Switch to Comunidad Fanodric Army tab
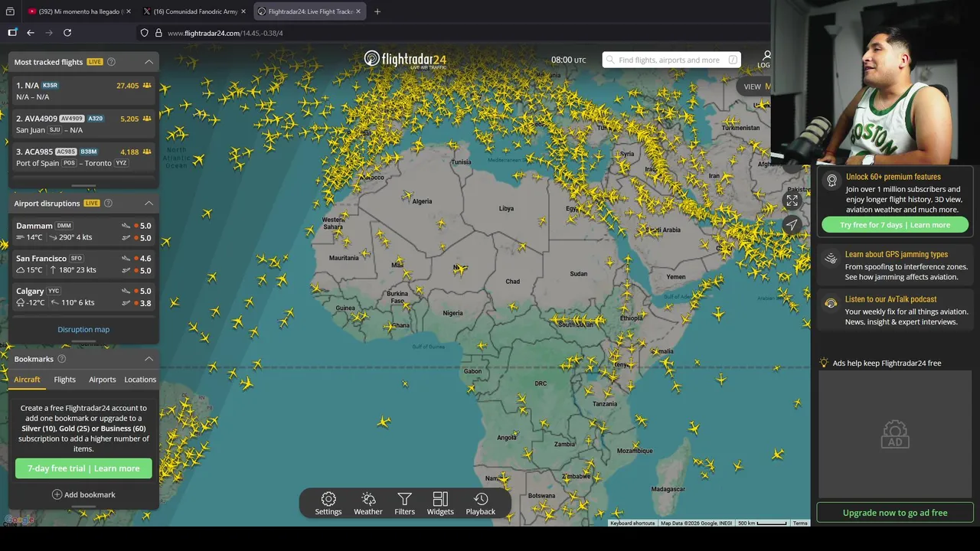The height and width of the screenshot is (551, 980). (x=194, y=11)
